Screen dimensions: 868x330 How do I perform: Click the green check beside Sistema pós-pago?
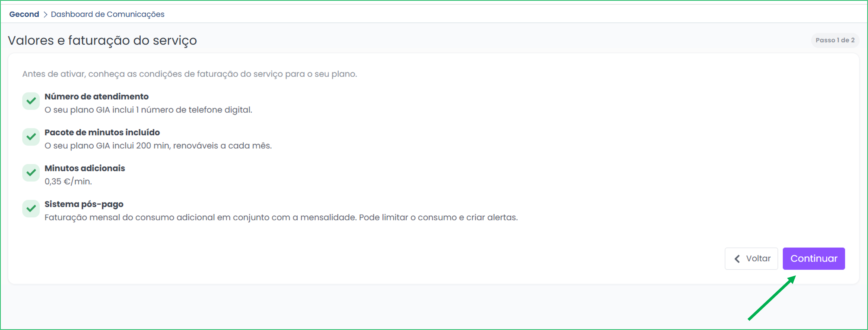tap(31, 209)
